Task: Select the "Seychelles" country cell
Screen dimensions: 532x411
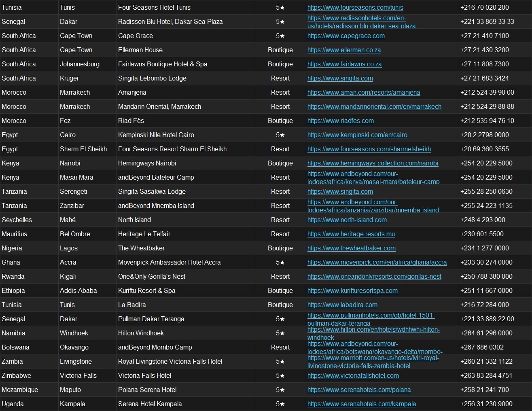Action: pyautogui.click(x=29, y=220)
